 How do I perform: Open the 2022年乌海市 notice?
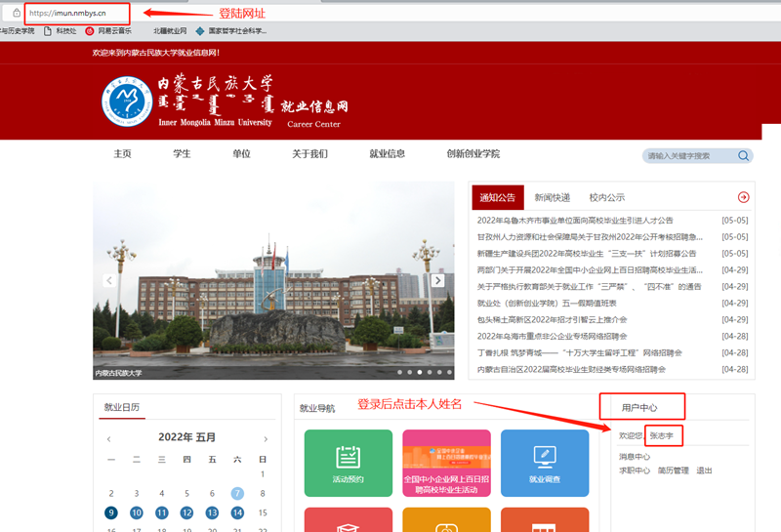(552, 336)
